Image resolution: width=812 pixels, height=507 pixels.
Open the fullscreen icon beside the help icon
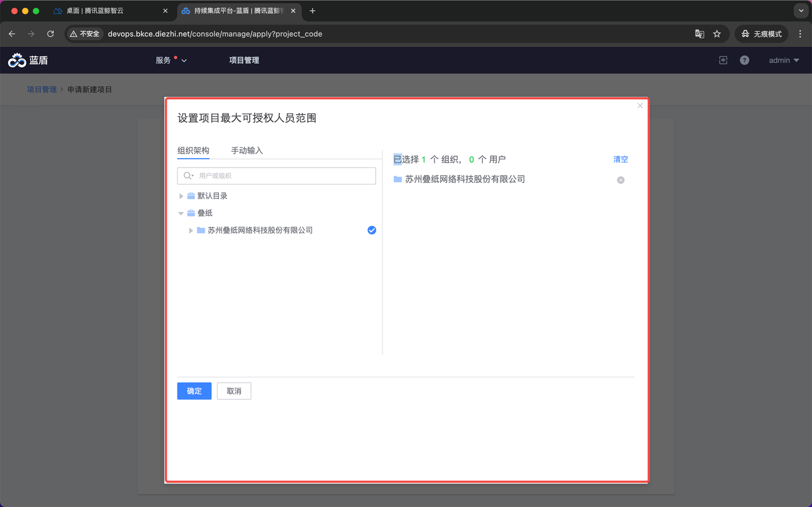point(723,60)
